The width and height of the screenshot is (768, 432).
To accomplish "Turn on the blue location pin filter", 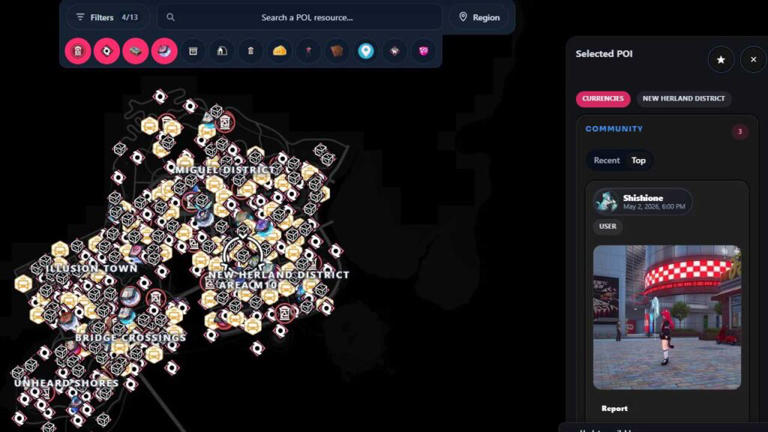I will (366, 51).
